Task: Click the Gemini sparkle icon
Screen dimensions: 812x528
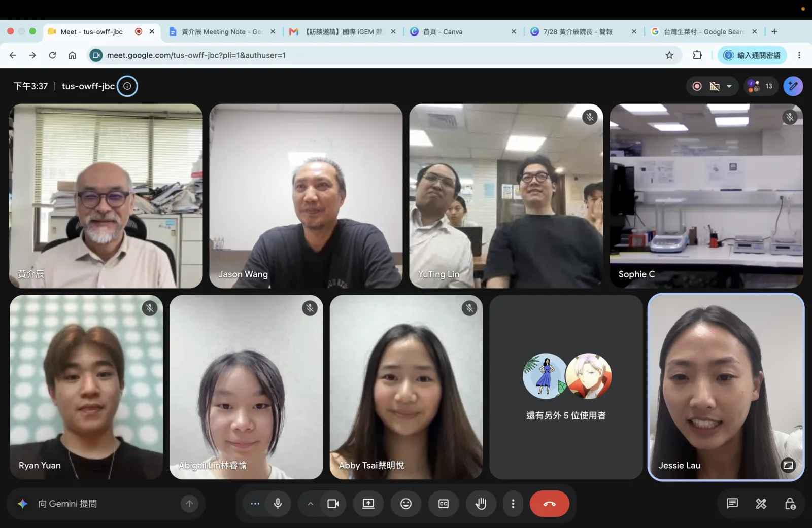Action: [22, 504]
